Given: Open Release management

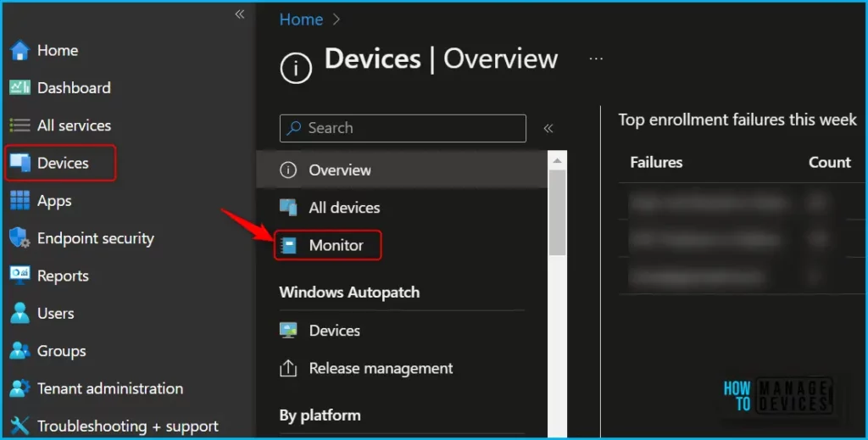Looking at the screenshot, I should pyautogui.click(x=381, y=368).
